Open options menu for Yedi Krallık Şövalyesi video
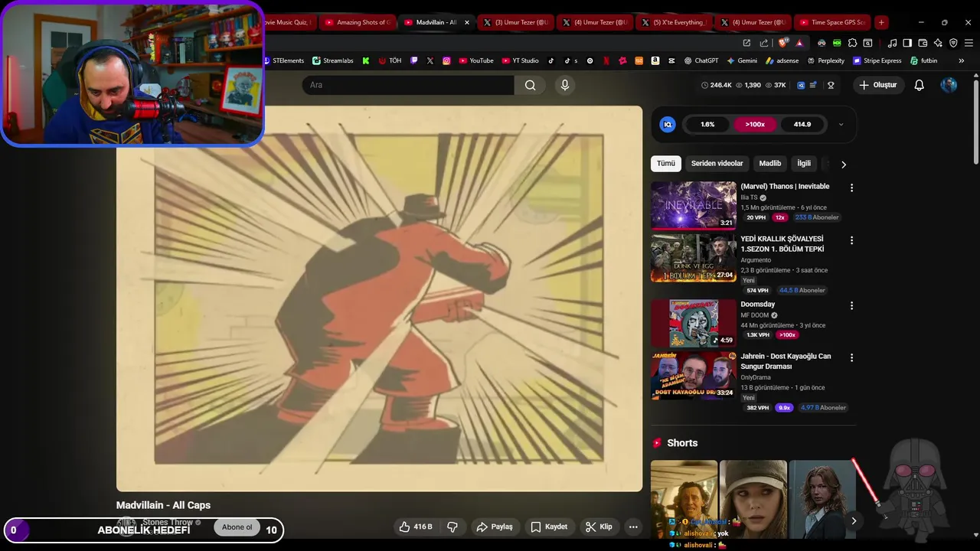Viewport: 980px width, 551px height. click(851, 240)
